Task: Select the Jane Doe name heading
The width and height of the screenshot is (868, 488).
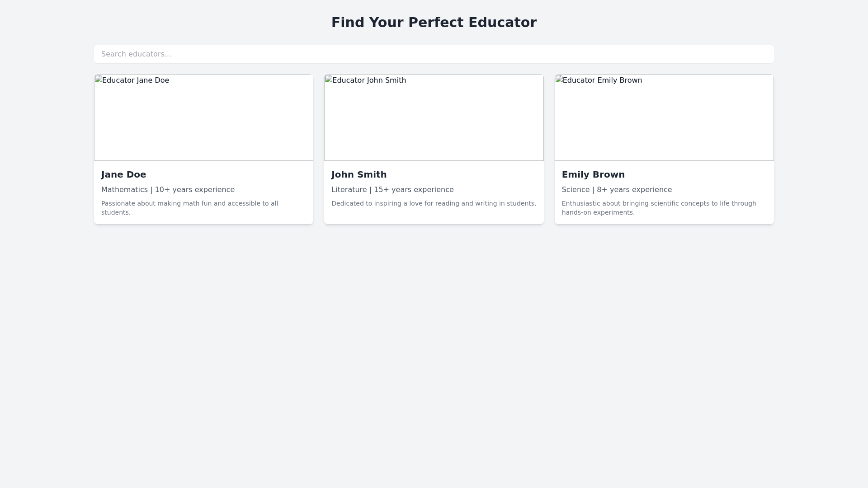Action: 123,174
